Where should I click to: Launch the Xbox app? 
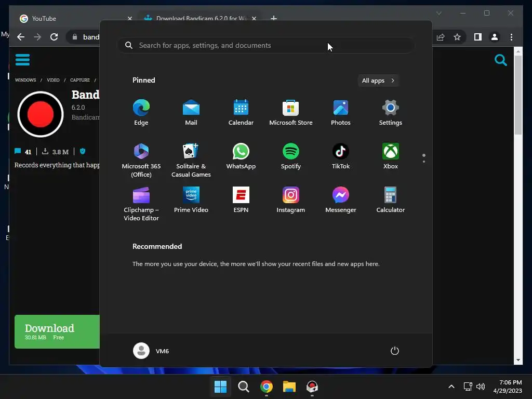pos(391,156)
